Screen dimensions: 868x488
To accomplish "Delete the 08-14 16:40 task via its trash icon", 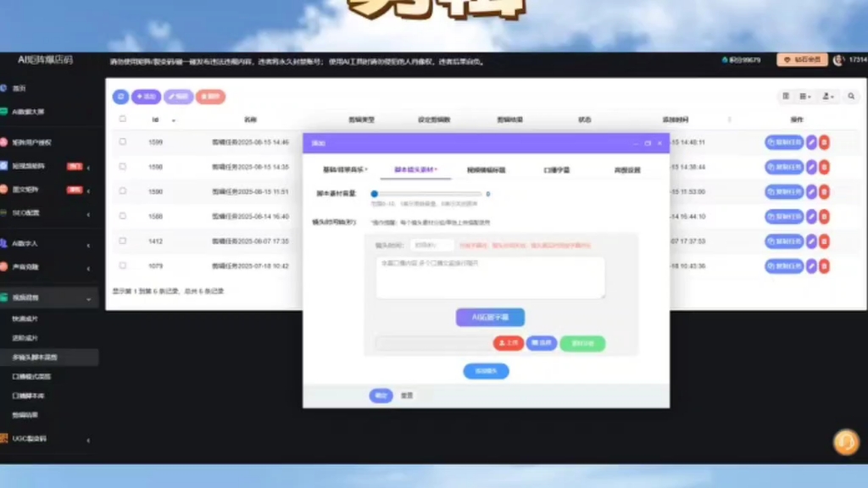I will [824, 216].
